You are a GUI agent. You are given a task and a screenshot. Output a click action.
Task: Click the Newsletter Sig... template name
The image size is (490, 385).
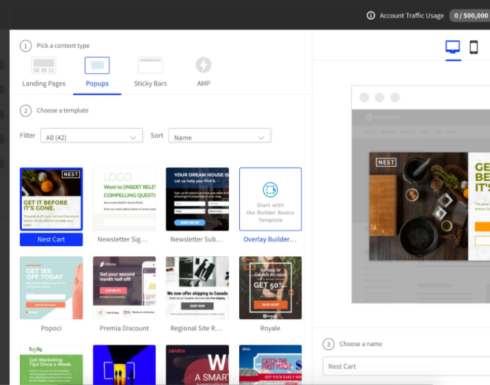tap(122, 239)
